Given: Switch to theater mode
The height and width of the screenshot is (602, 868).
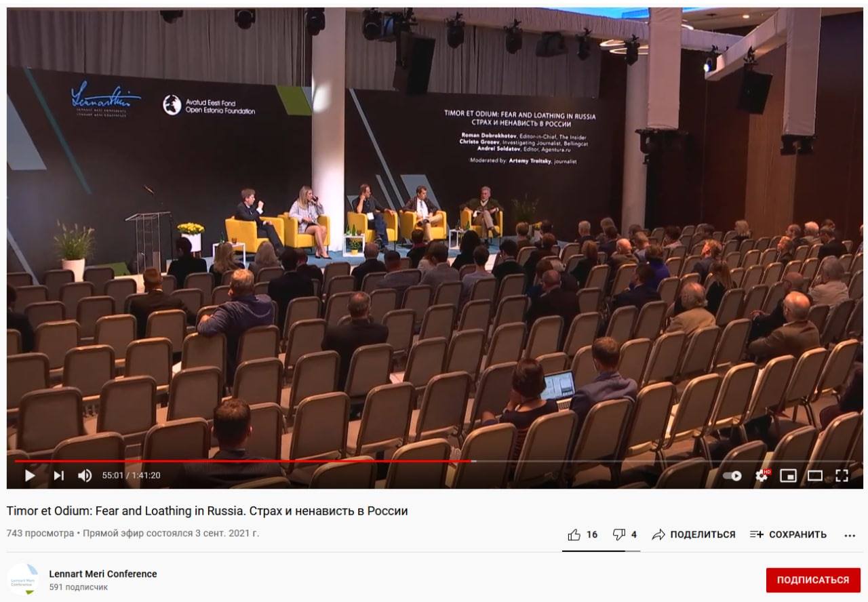Looking at the screenshot, I should pos(815,476).
